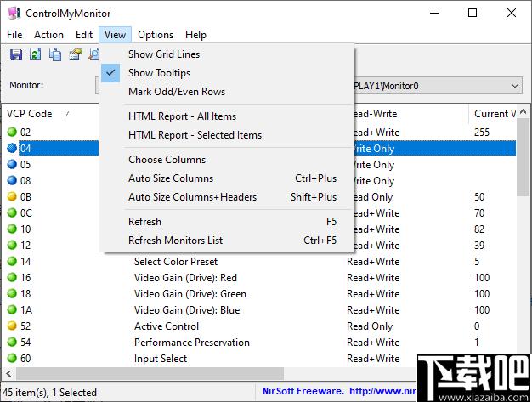
Task: Open the NirSoft Freeware website link
Action: pyautogui.click(x=339, y=391)
